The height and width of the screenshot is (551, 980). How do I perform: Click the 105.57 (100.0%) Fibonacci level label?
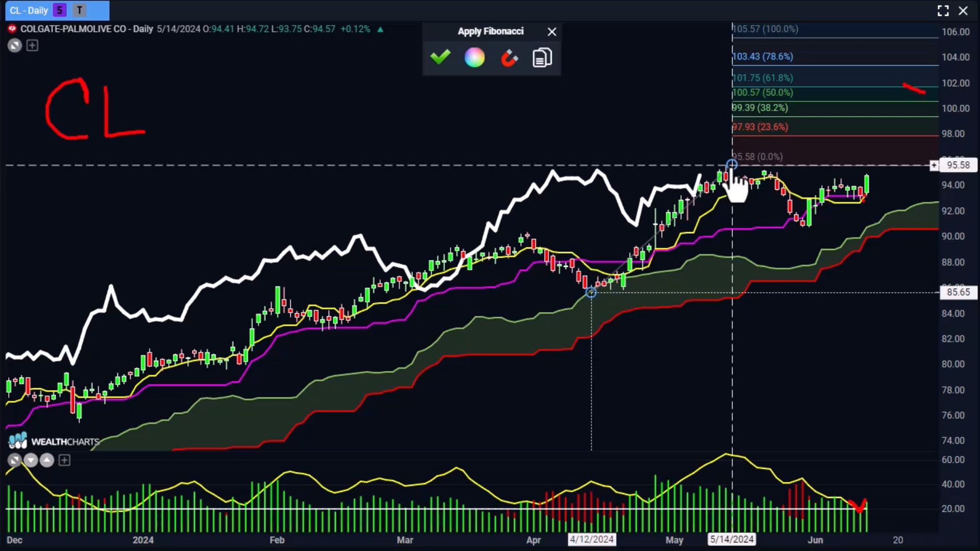click(765, 29)
